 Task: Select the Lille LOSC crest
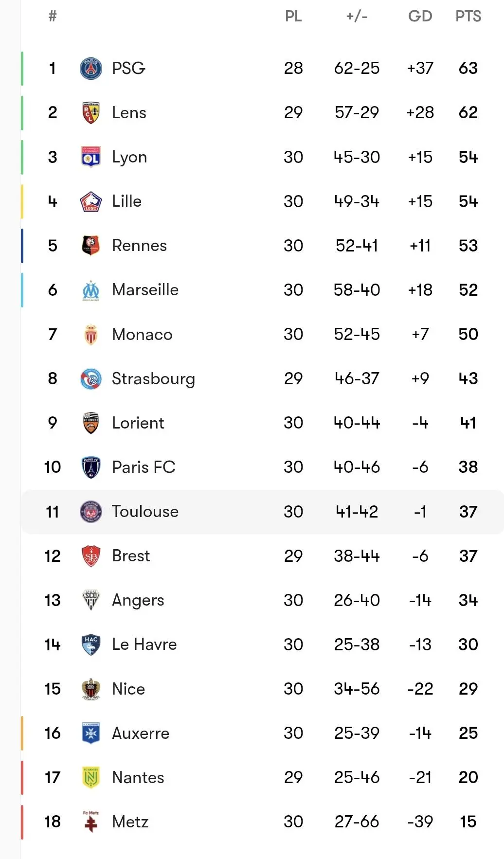[91, 201]
